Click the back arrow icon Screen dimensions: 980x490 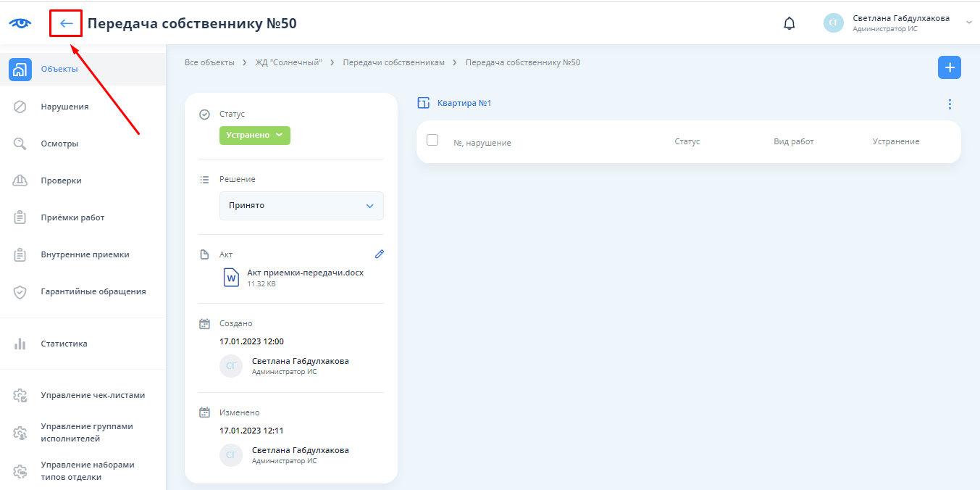coord(66,23)
